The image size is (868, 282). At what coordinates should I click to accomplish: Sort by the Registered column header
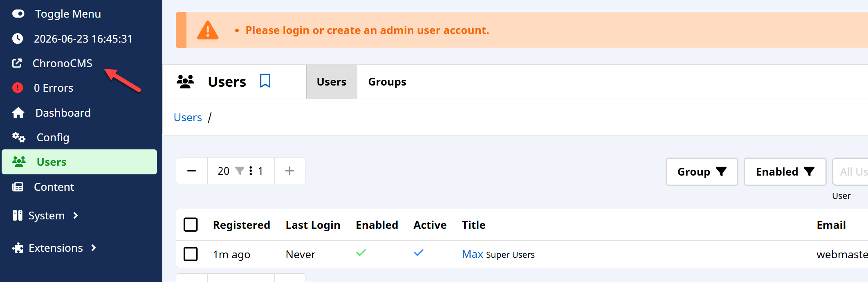tap(242, 225)
